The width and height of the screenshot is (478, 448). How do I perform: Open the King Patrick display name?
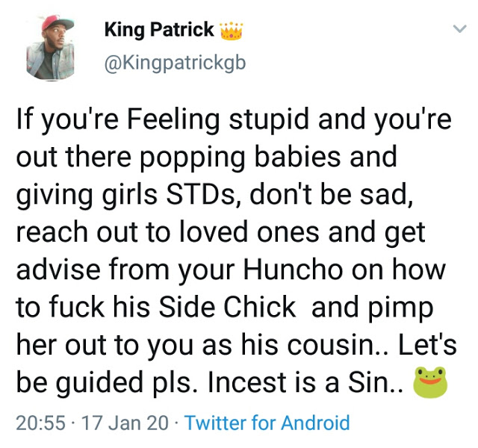click(x=159, y=31)
